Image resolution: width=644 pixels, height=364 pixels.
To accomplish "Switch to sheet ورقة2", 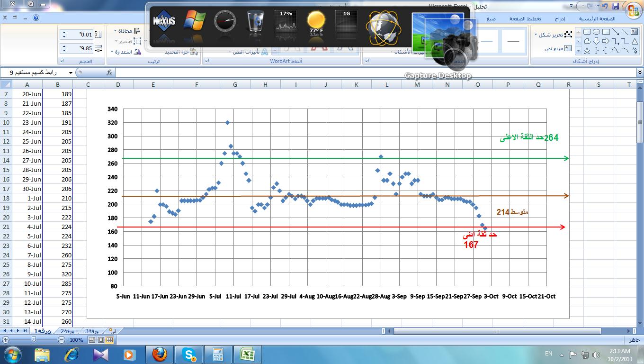I will click(x=67, y=331).
